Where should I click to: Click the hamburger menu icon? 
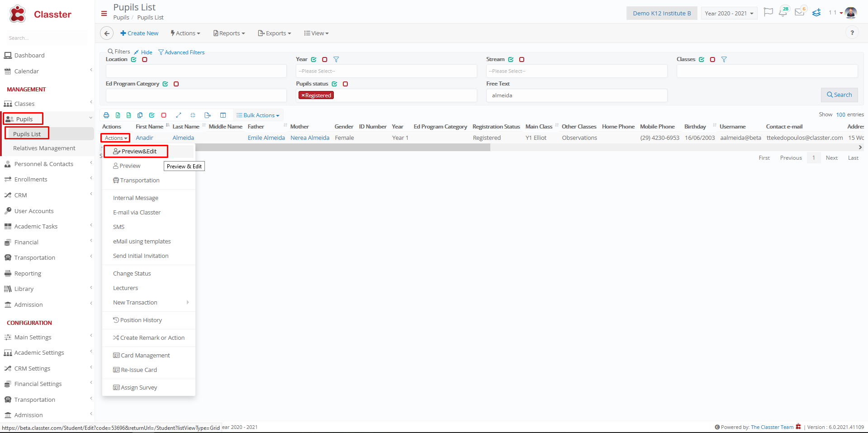click(104, 14)
